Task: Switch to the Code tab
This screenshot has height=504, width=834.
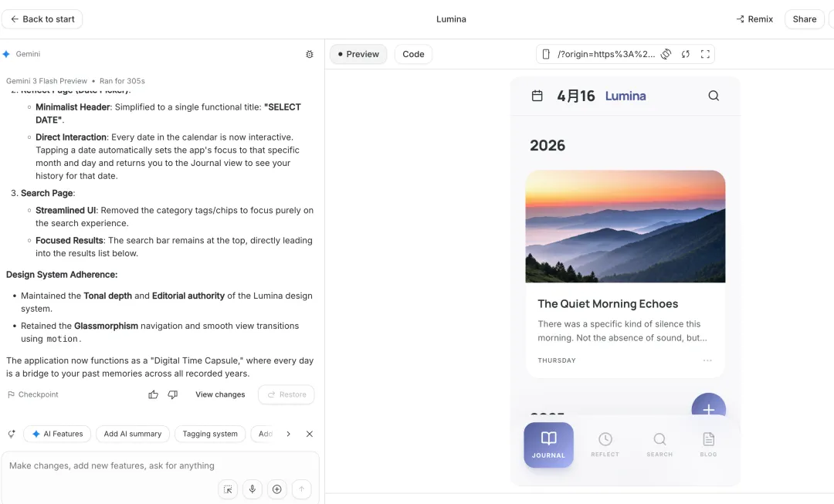Action: (413, 54)
